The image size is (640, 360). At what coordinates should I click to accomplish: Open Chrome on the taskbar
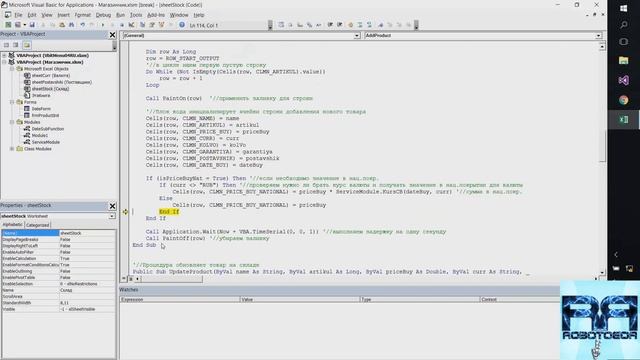623,100
